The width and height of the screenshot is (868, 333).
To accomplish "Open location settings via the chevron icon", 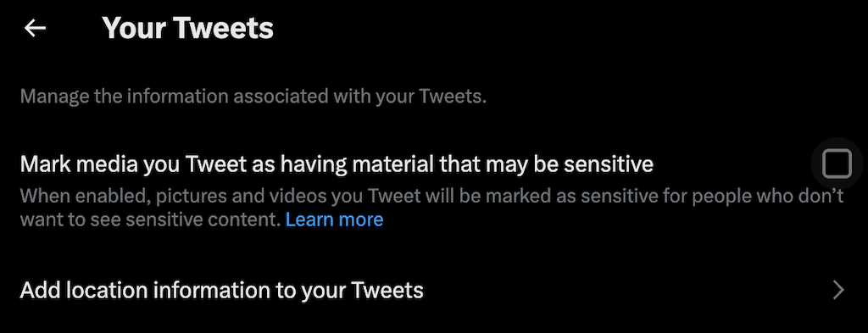I will click(x=838, y=290).
